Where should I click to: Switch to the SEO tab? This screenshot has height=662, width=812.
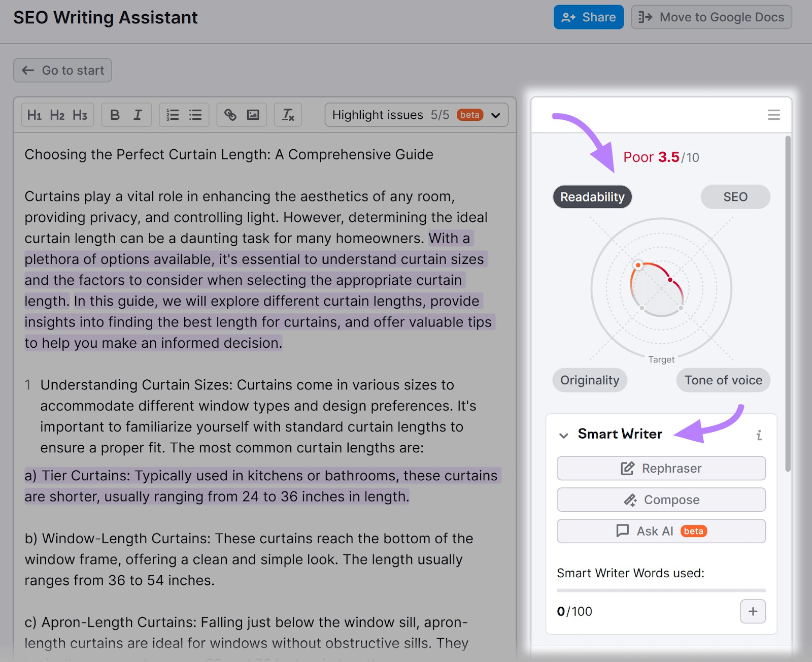[735, 197]
